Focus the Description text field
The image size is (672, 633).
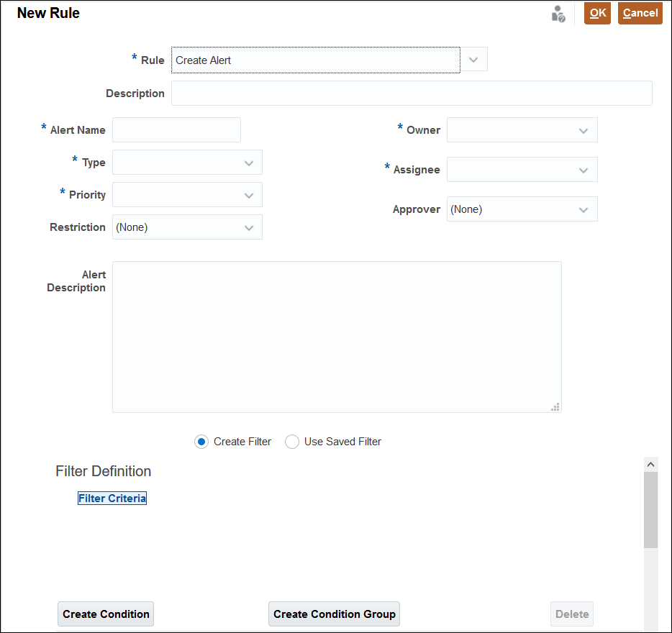point(412,94)
